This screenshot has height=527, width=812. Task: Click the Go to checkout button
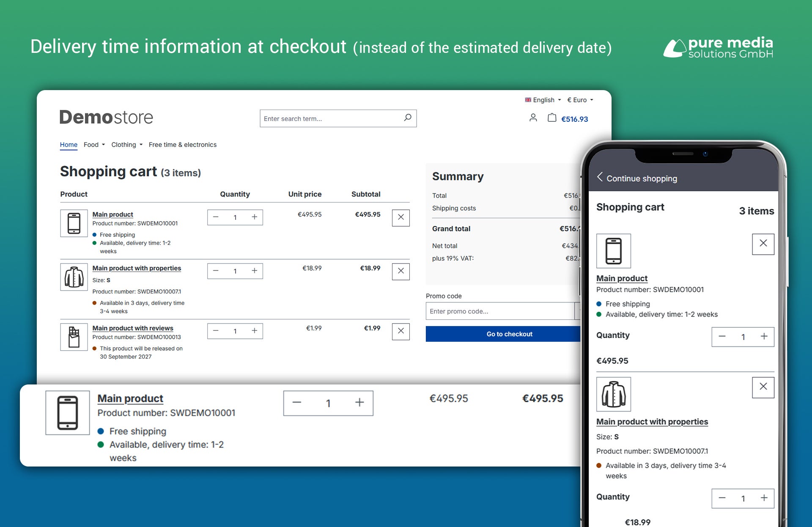pos(503,334)
